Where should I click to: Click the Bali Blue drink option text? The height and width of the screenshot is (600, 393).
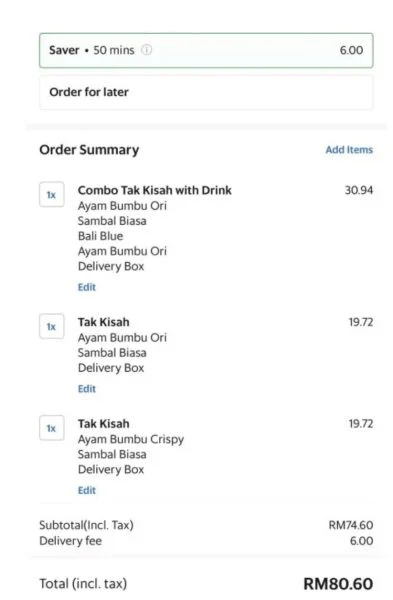click(x=101, y=236)
